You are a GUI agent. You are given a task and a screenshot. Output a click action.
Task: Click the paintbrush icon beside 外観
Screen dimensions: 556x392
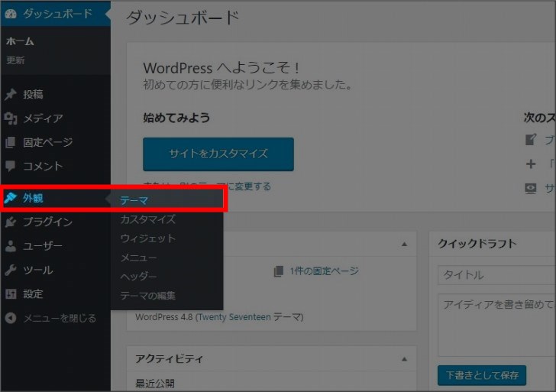pos(11,198)
